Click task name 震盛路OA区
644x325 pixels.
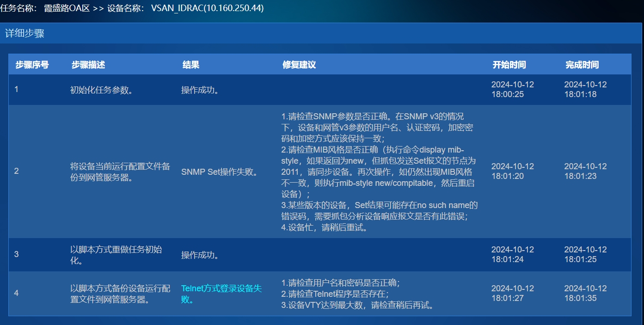(67, 9)
